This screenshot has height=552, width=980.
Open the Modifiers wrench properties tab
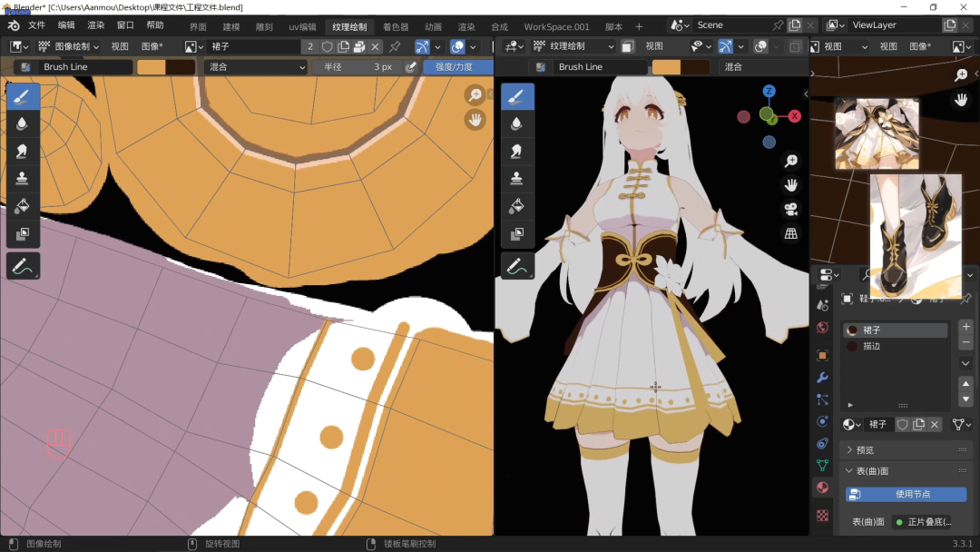822,378
